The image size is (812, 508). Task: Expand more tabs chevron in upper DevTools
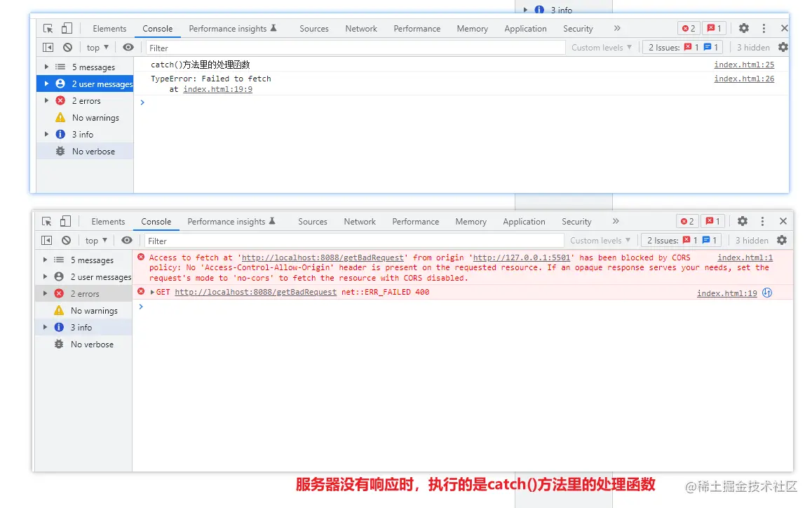coord(617,29)
